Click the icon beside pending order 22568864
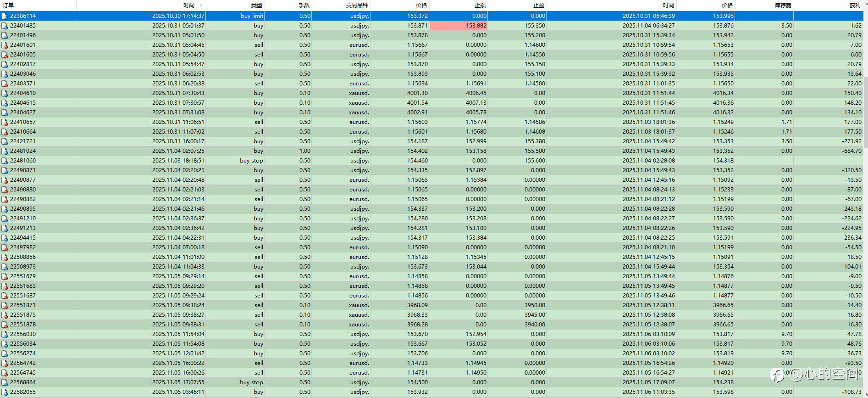The width and height of the screenshot is (868, 398). tap(5, 382)
